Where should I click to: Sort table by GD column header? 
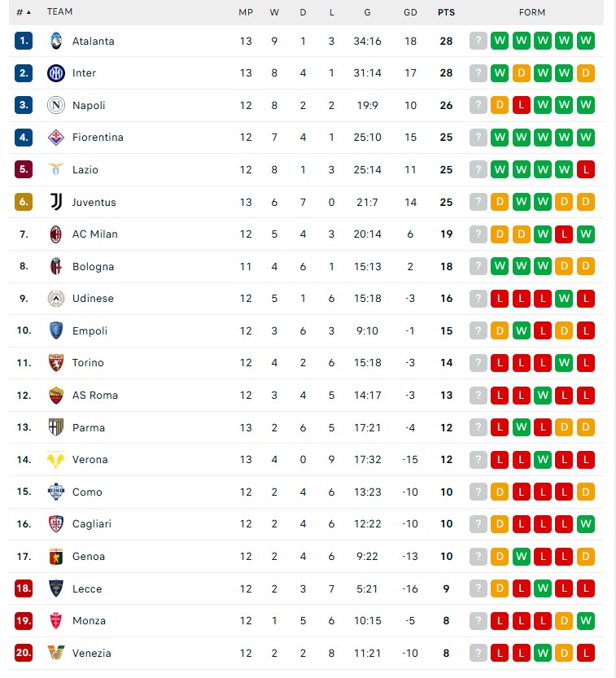410,12
